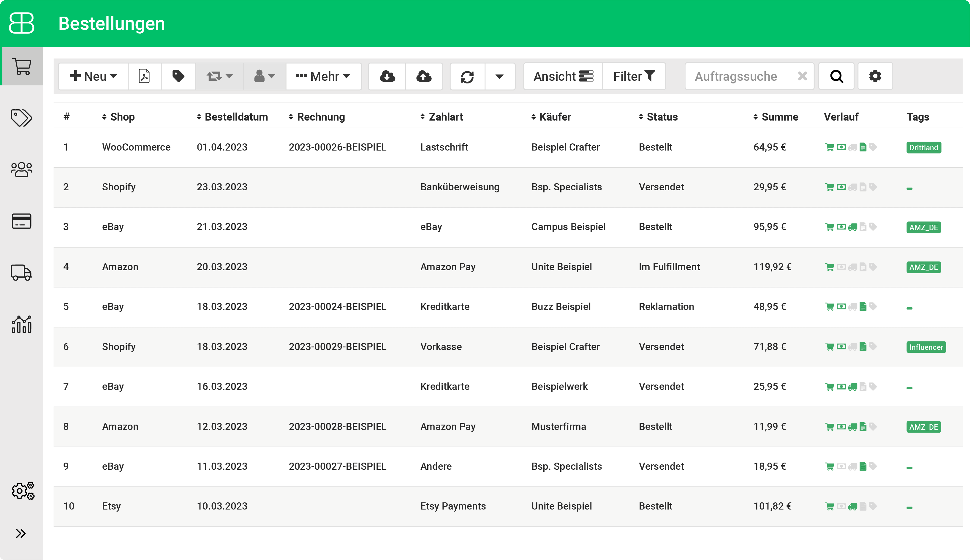This screenshot has width=970, height=560.
Task: Sort table by Käufer column
Action: (551, 117)
